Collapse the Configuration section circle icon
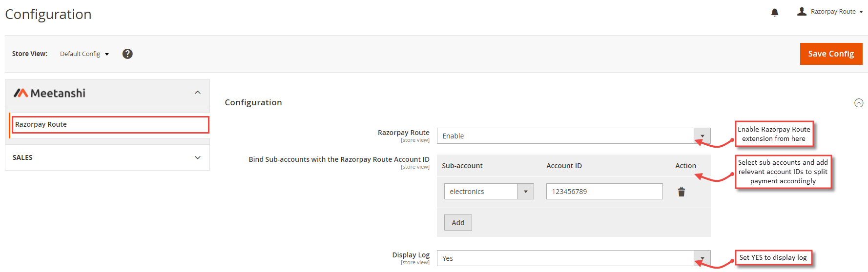 coord(859,103)
